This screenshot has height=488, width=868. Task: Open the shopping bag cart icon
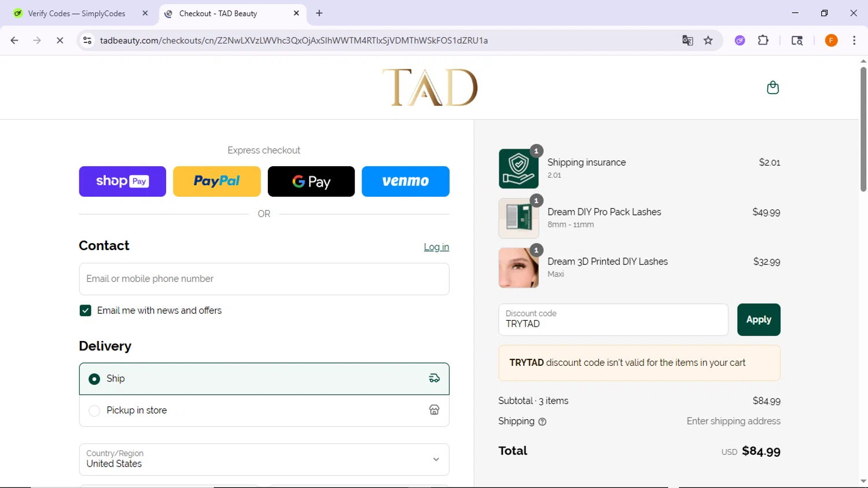pyautogui.click(x=773, y=87)
